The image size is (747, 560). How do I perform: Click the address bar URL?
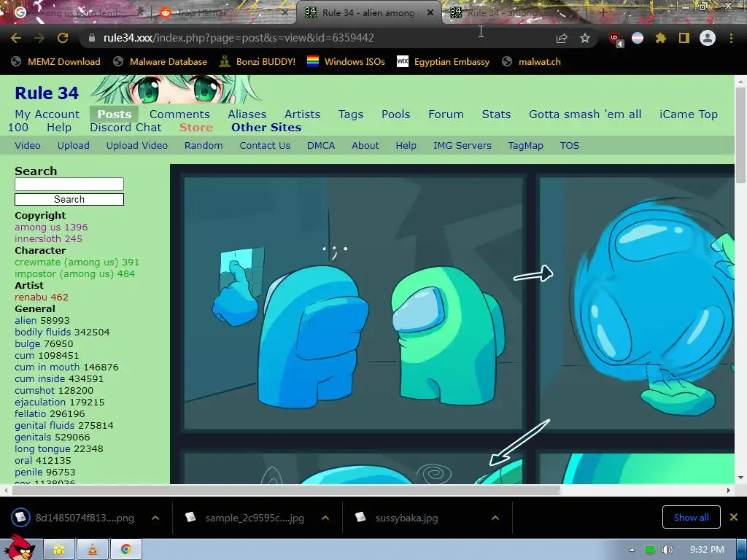click(x=239, y=38)
